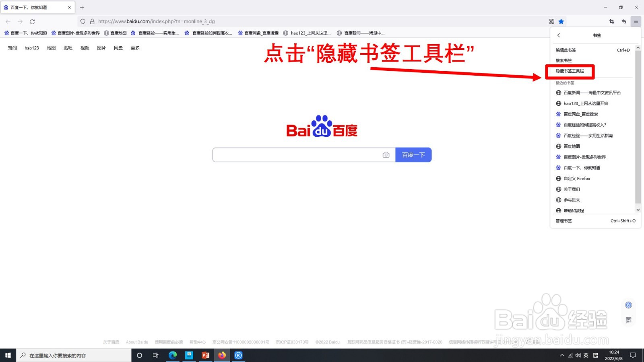Open 新闻 link in Baidu nav

(12, 48)
